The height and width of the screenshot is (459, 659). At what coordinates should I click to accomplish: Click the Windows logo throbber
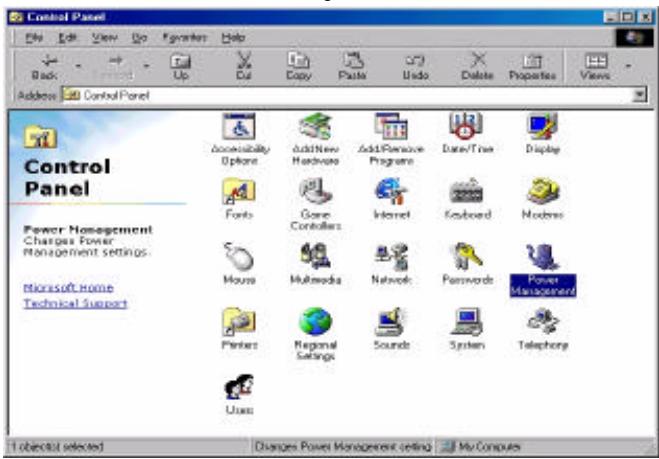(634, 38)
